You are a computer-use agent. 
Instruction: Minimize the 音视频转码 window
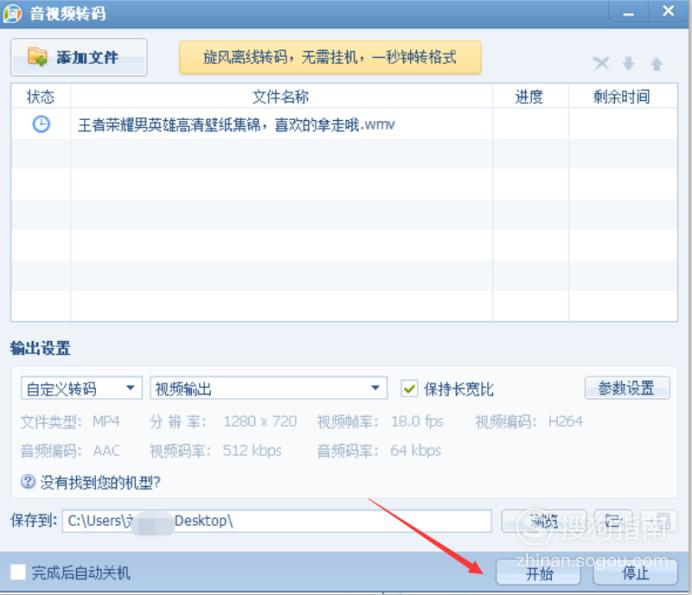[x=628, y=12]
